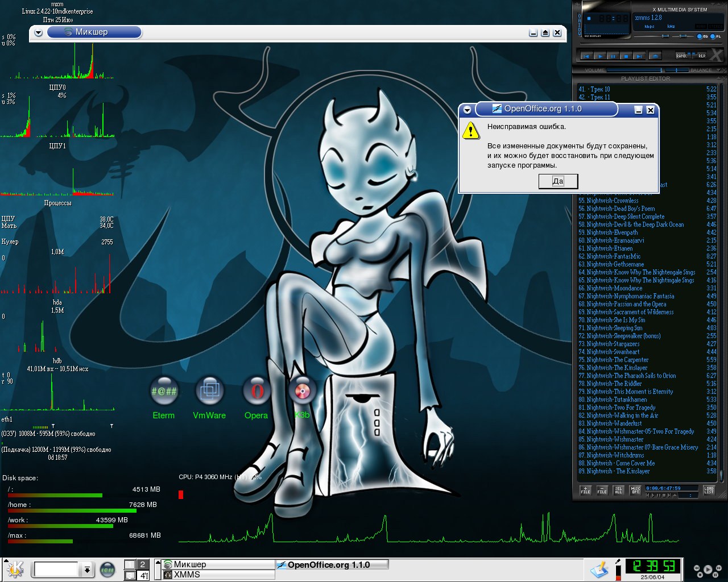This screenshot has height=582, width=728.
Task: Switch to OpenOffice.org 1.1.0 in the taskbar
Action: point(332,565)
